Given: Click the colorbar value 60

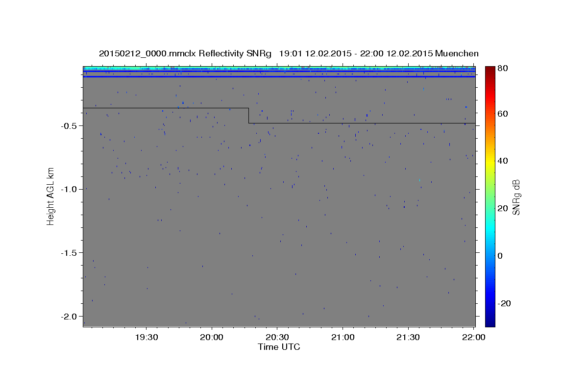Looking at the screenshot, I should 504,114.
